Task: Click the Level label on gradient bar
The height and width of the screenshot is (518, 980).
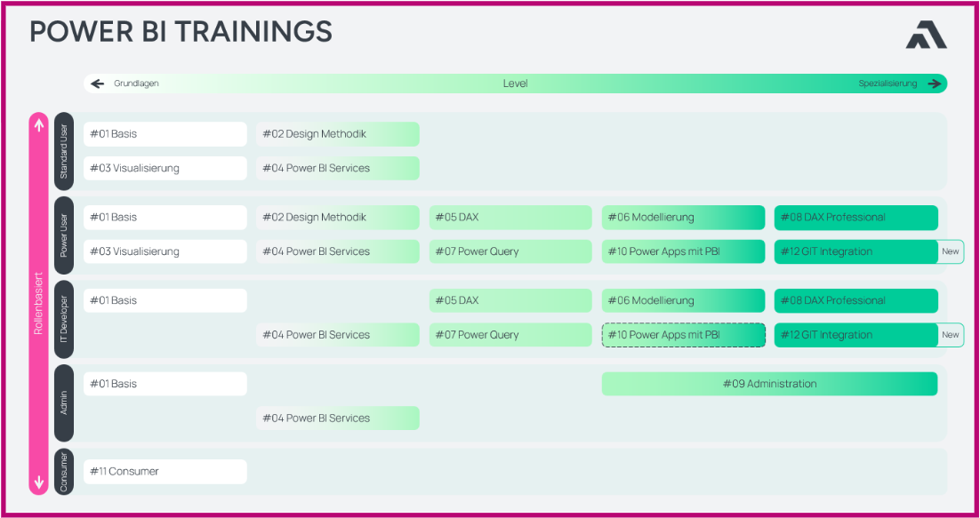Action: pos(516,84)
